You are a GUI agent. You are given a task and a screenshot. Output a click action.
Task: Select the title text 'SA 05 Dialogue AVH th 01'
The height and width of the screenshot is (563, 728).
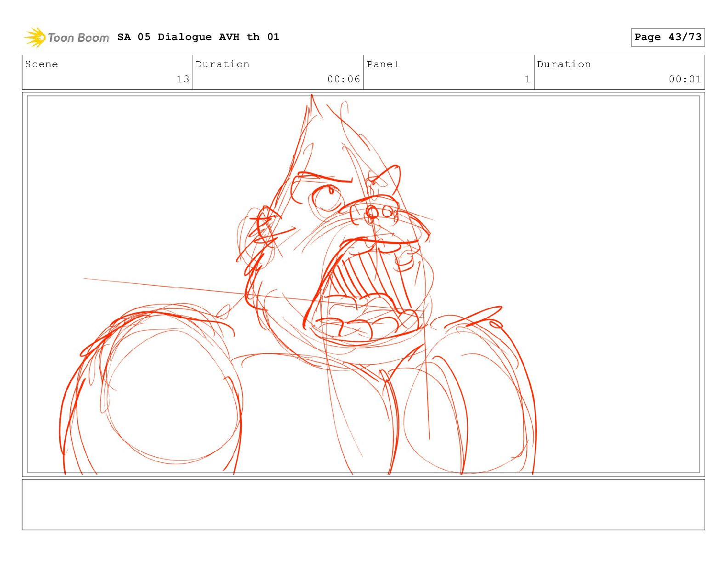pos(198,37)
